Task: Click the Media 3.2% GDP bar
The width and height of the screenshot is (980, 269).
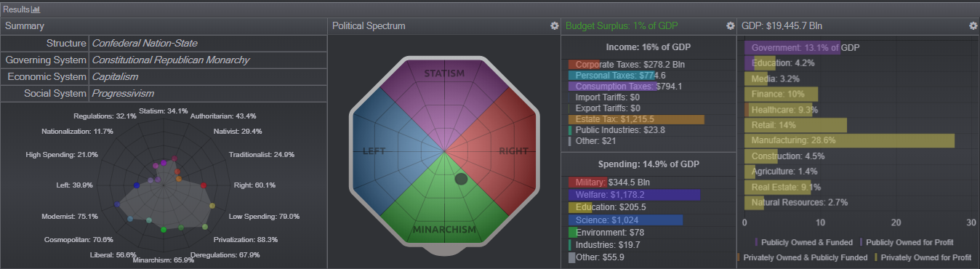Action: click(x=757, y=79)
